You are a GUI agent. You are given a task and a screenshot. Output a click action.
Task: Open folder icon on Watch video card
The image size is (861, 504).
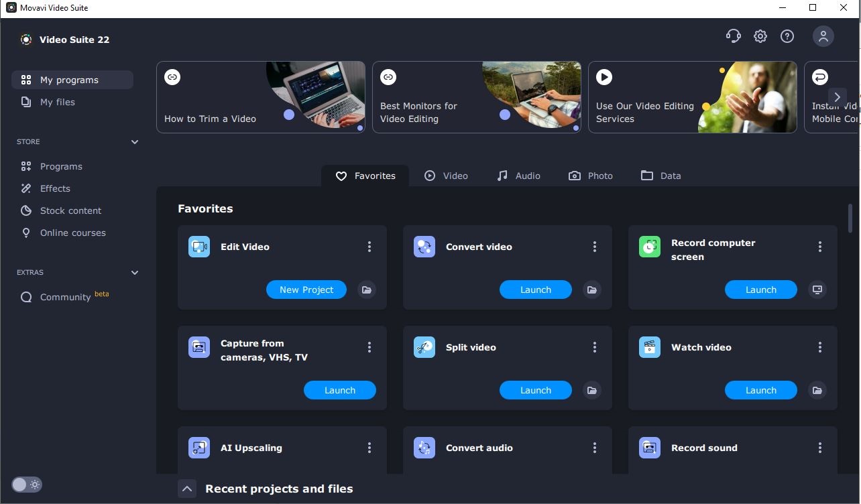pyautogui.click(x=817, y=390)
